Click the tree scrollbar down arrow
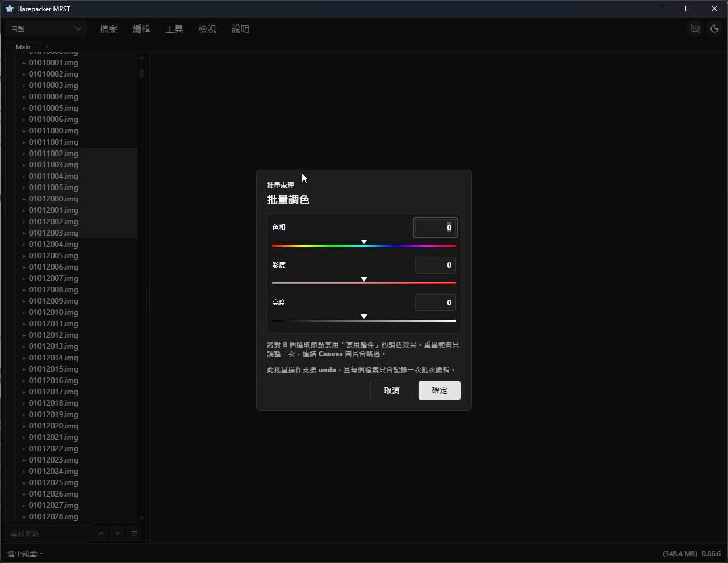The height and width of the screenshot is (563, 728). (x=141, y=518)
